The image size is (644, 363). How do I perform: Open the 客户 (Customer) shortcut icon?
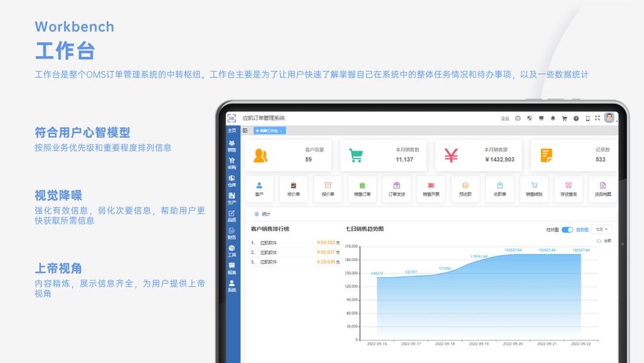(x=258, y=189)
